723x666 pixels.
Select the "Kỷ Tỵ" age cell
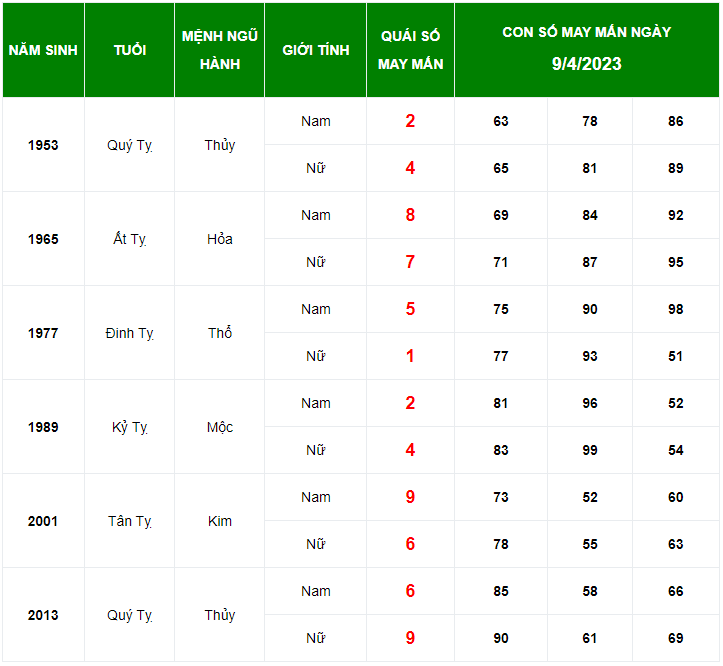point(130,427)
